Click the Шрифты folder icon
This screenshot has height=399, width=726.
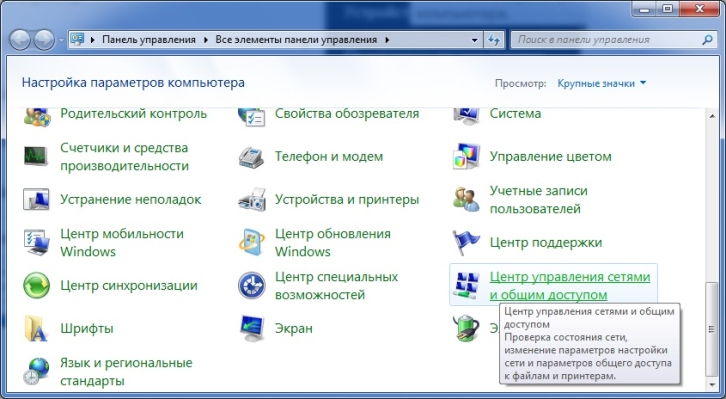point(36,329)
